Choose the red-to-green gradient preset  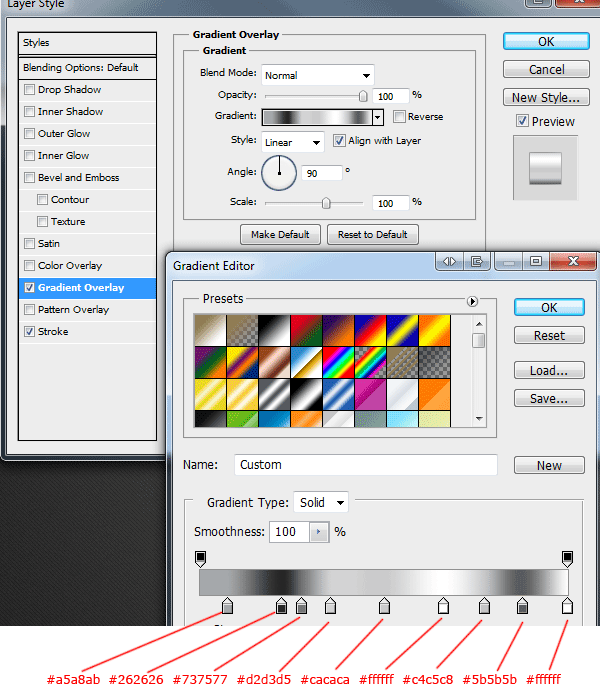pyautogui.click(x=306, y=331)
